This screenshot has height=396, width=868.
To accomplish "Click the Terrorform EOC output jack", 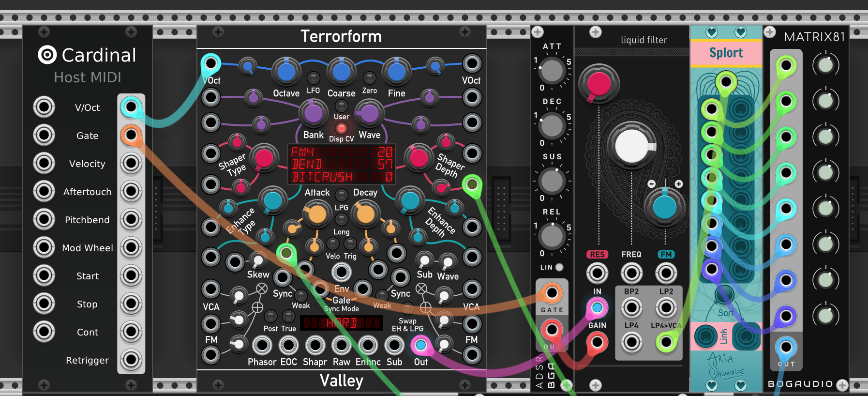I will (289, 346).
